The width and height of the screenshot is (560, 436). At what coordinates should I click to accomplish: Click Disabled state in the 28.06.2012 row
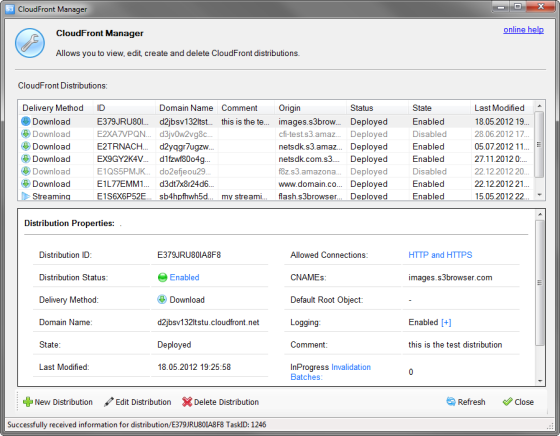[429, 134]
